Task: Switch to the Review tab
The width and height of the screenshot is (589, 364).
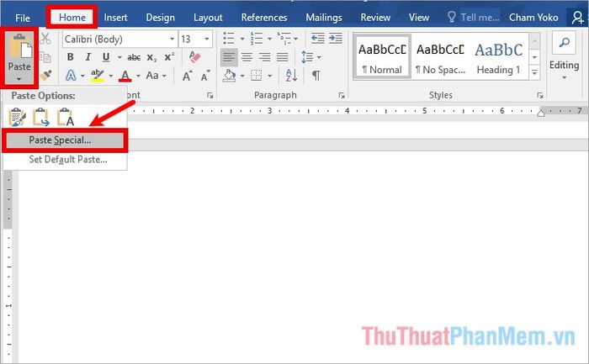Action: [375, 18]
